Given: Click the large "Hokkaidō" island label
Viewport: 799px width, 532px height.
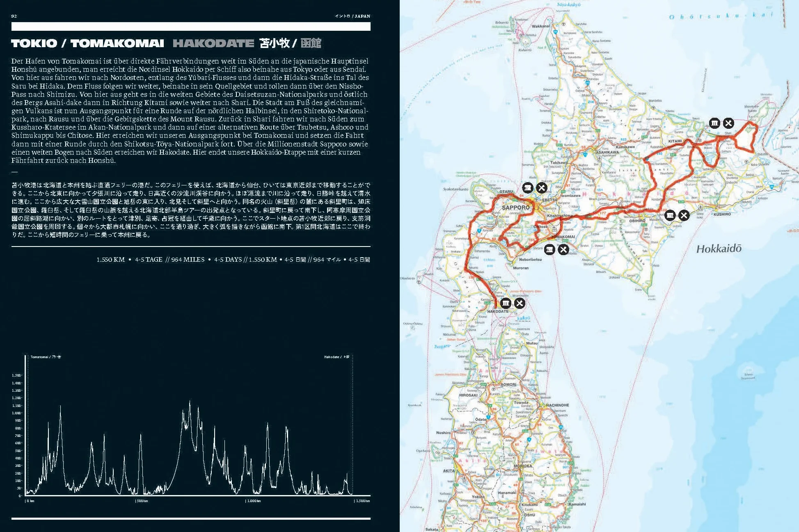Looking at the screenshot, I should point(719,249).
